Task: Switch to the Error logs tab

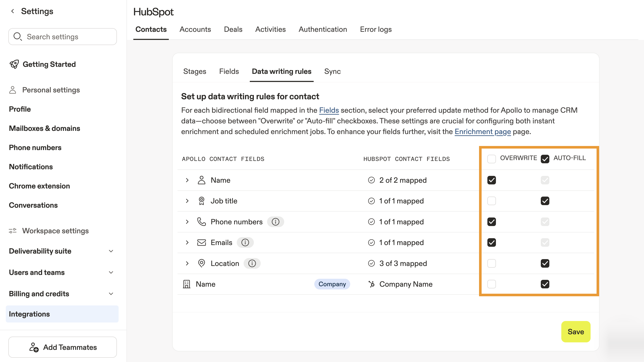Action: click(x=375, y=29)
